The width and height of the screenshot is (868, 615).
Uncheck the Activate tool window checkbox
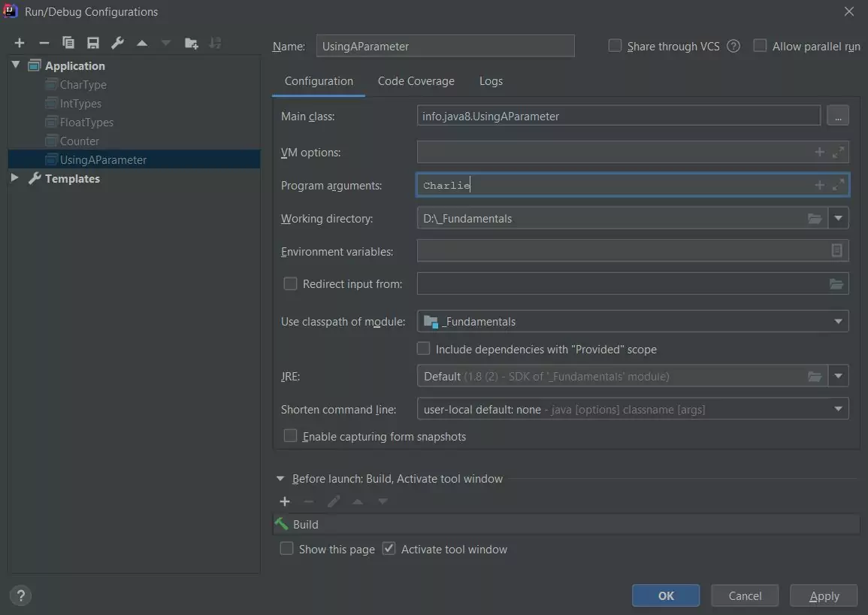(389, 549)
